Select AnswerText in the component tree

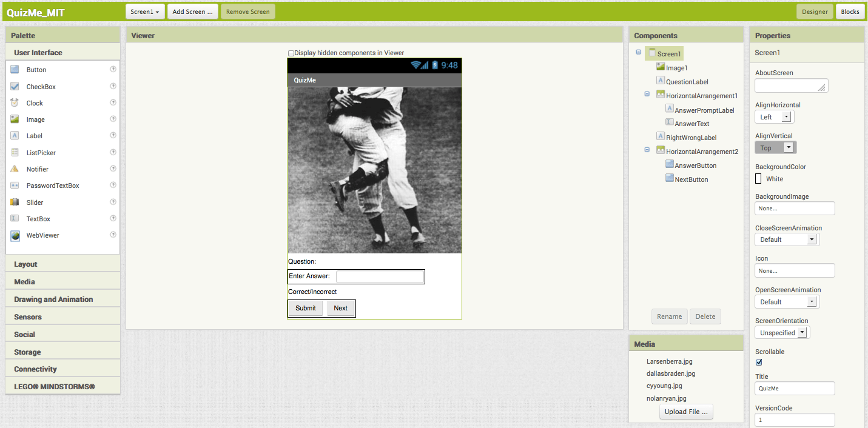[691, 124]
